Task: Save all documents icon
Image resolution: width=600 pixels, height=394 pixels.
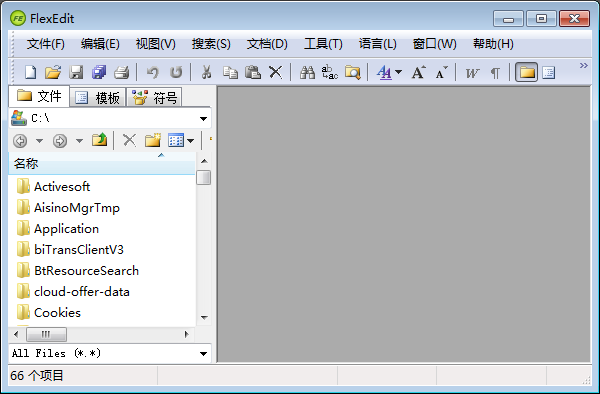Action: 99,72
